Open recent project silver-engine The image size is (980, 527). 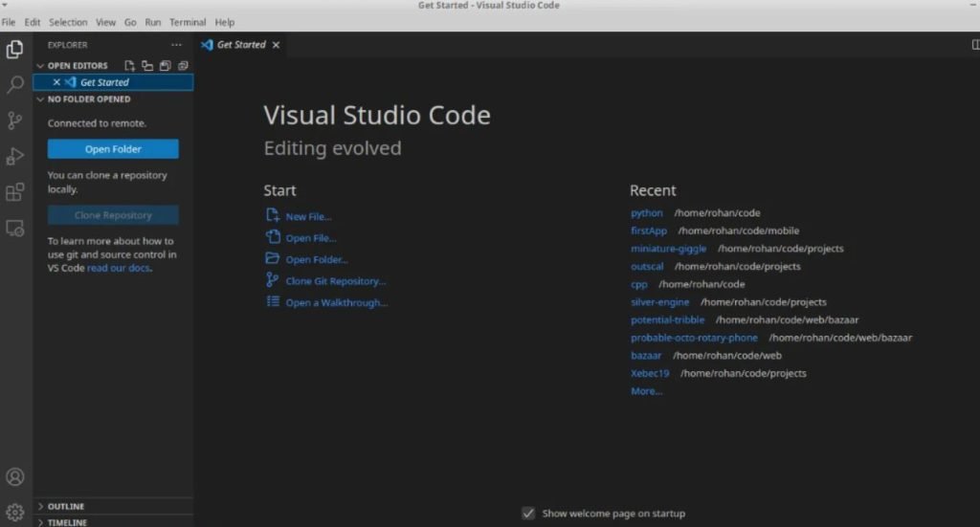[660, 301]
